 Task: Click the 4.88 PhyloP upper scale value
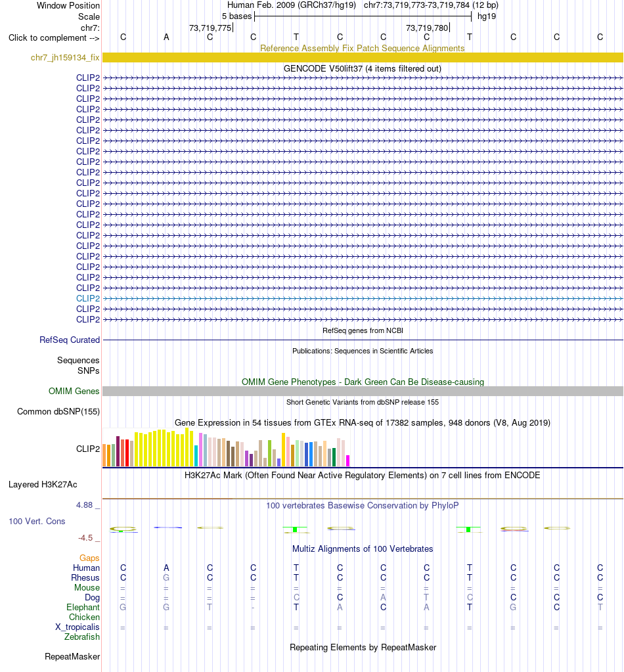(x=84, y=505)
